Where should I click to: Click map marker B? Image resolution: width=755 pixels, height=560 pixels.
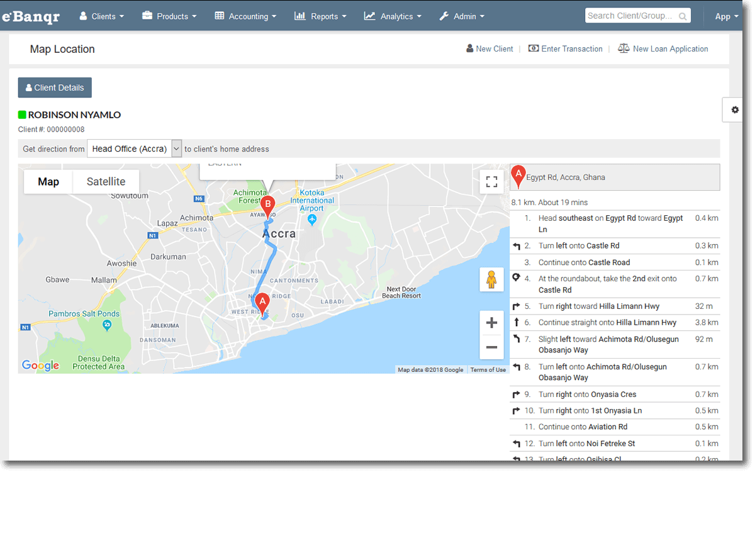(x=268, y=207)
